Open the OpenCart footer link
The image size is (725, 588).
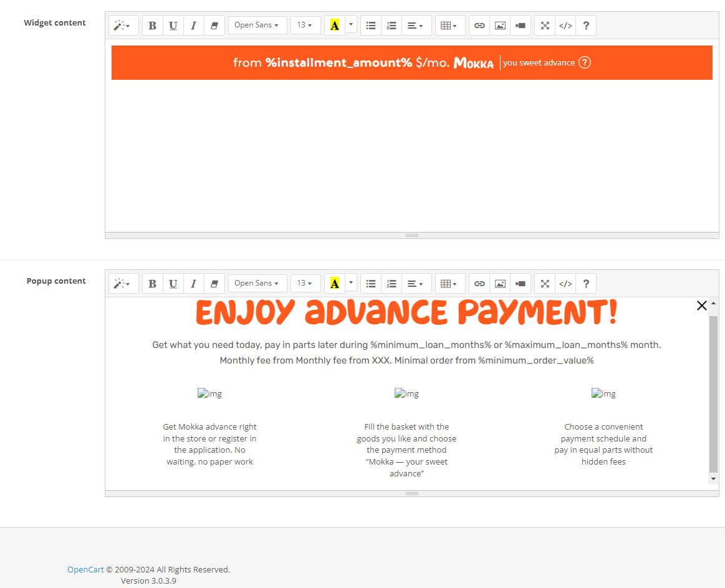point(85,569)
